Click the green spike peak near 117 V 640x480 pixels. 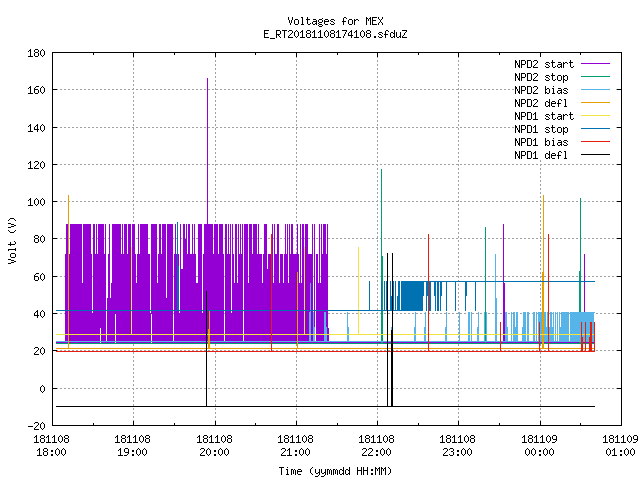pos(382,171)
